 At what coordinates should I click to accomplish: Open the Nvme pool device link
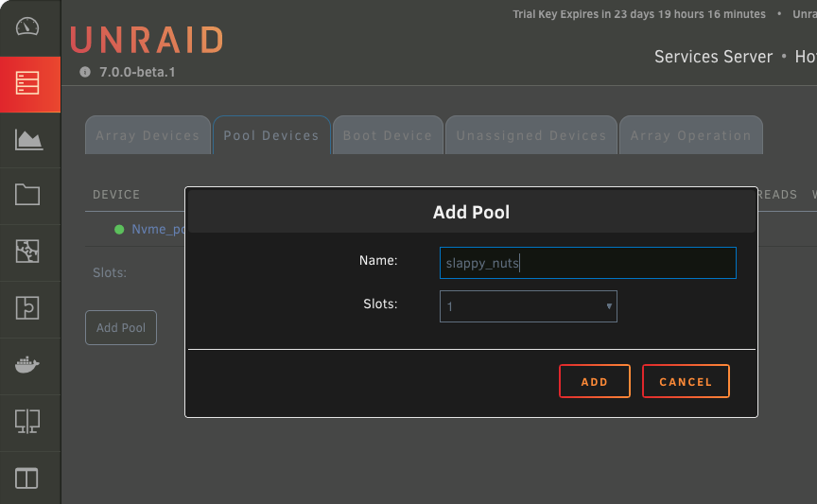pyautogui.click(x=158, y=230)
